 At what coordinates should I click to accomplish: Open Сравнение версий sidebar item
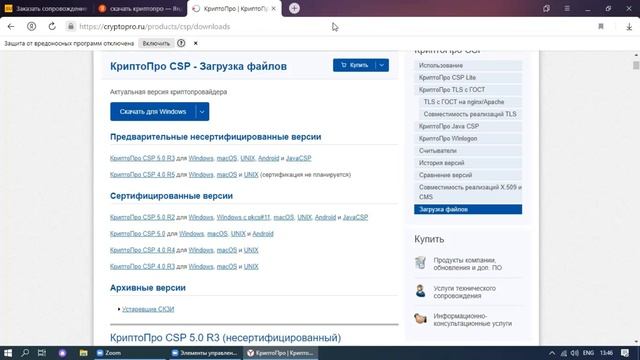click(468, 175)
